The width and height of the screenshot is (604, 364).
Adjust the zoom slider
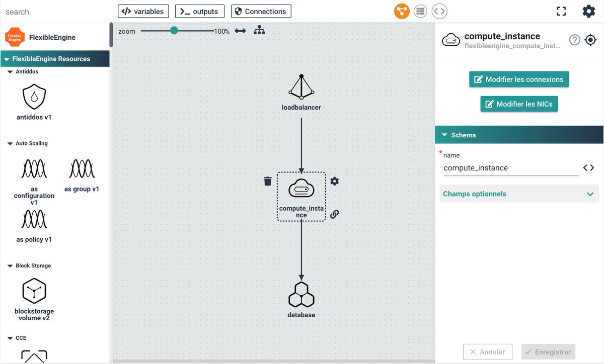pos(174,30)
